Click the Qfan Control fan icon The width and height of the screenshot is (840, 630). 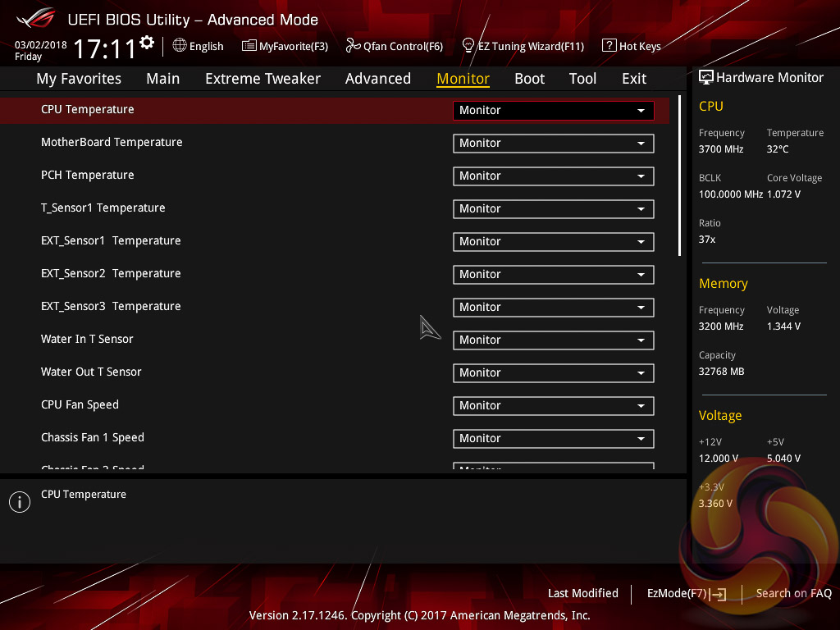(353, 46)
